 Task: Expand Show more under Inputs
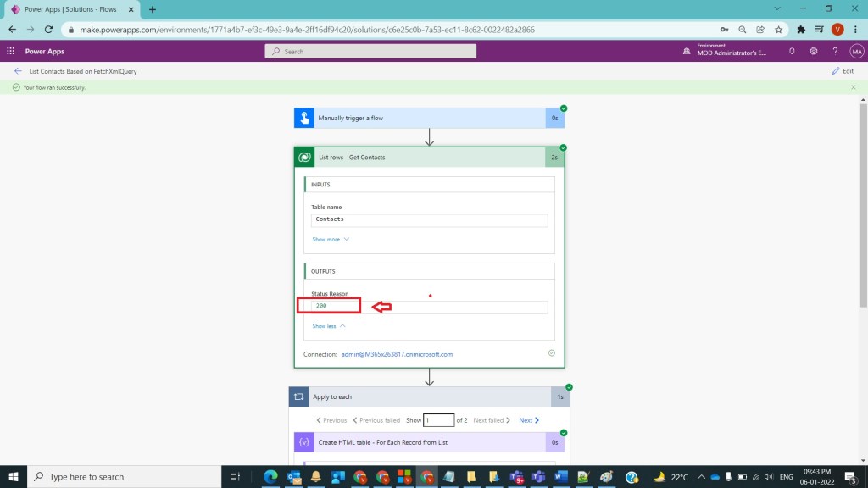pyautogui.click(x=331, y=239)
